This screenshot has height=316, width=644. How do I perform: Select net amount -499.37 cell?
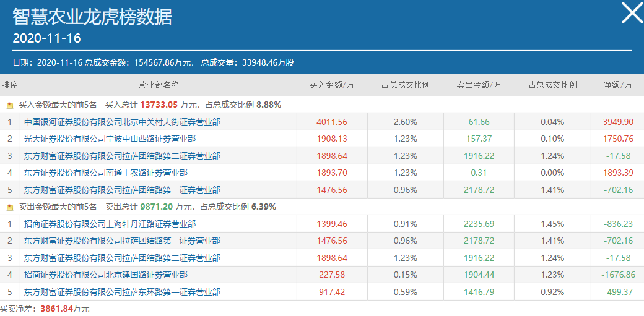click(x=618, y=293)
